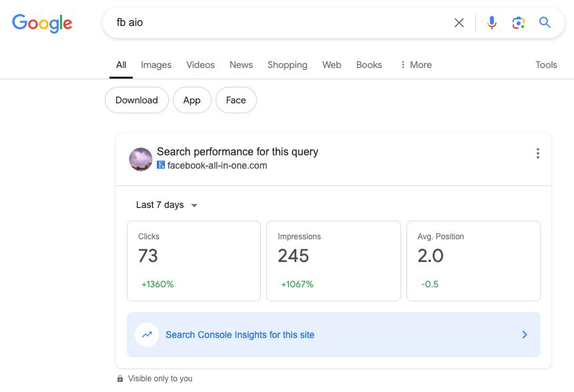Viewport: 574px width, 392px height.
Task: Click the profile avatar in performance card
Action: pos(141,159)
